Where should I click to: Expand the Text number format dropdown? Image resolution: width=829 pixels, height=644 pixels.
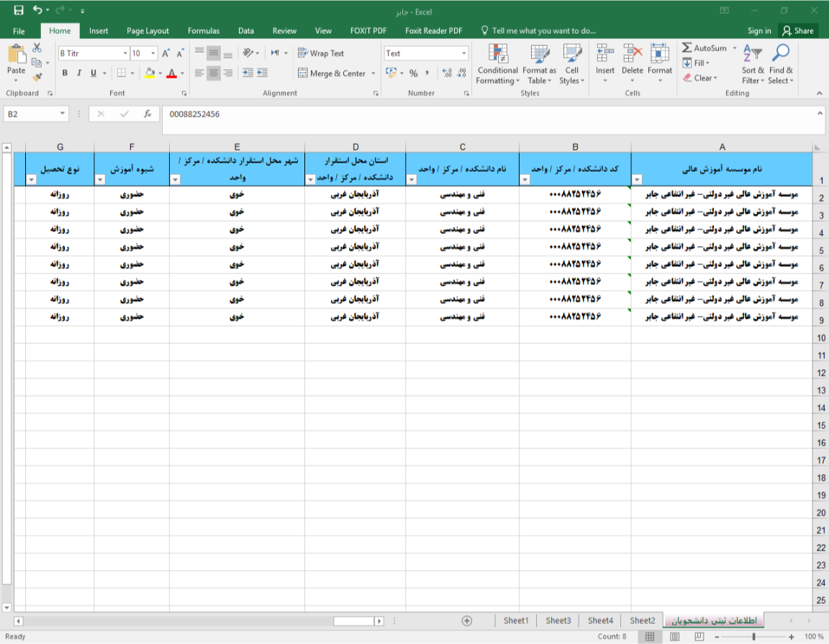click(x=463, y=53)
